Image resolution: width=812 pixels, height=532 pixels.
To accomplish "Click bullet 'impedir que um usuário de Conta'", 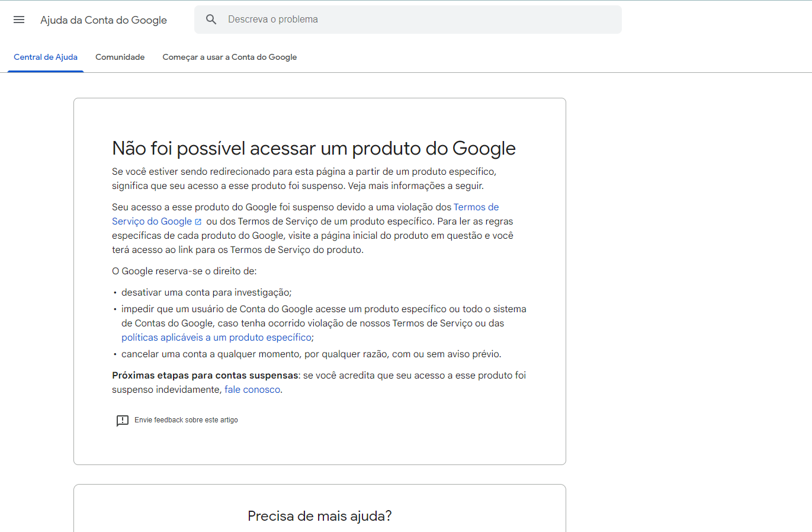I will (x=324, y=323).
